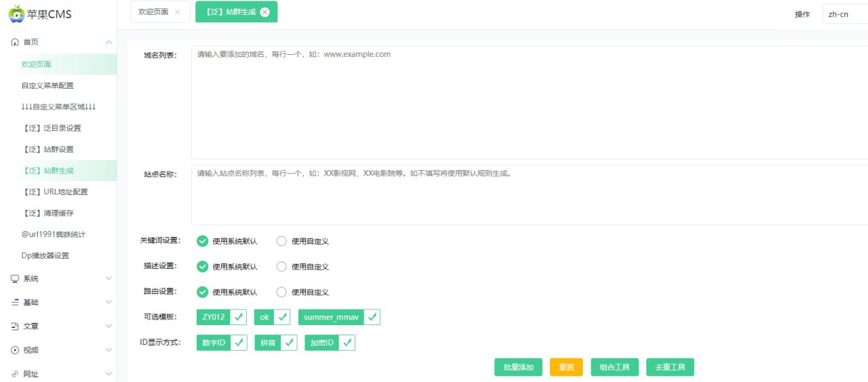Click the home icon beside 首页

(x=15, y=42)
